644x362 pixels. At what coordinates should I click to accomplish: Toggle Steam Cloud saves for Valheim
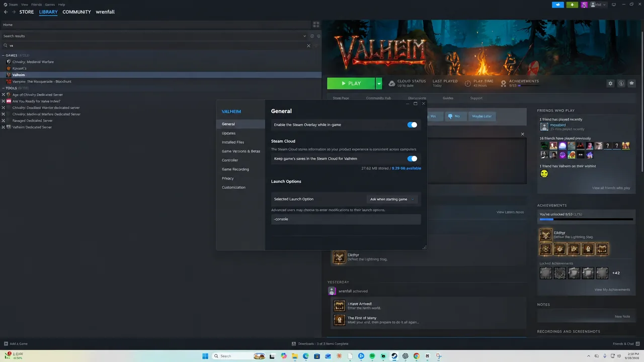tap(412, 159)
